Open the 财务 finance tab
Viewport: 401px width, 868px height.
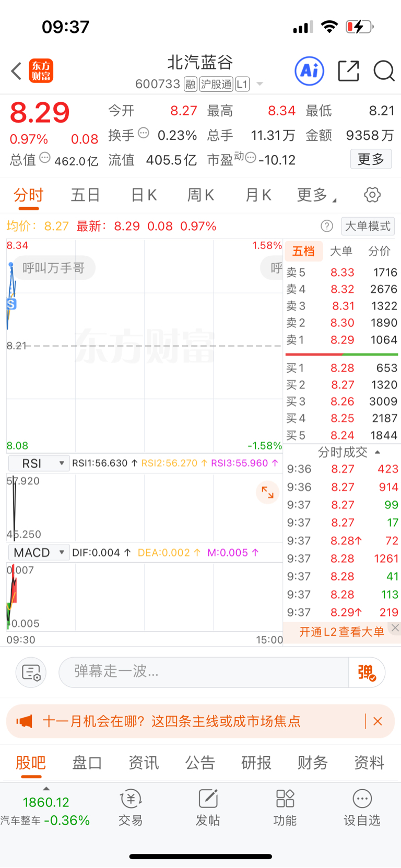[x=313, y=763]
